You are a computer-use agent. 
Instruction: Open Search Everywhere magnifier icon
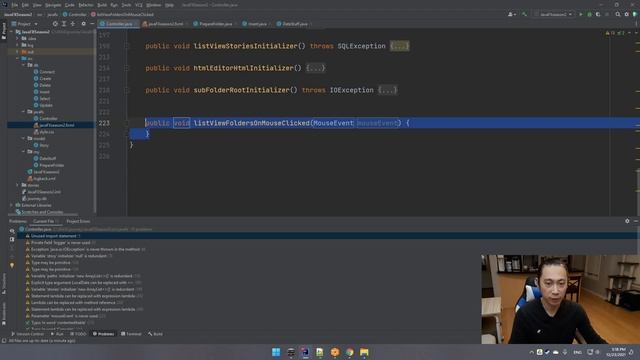click(618, 14)
